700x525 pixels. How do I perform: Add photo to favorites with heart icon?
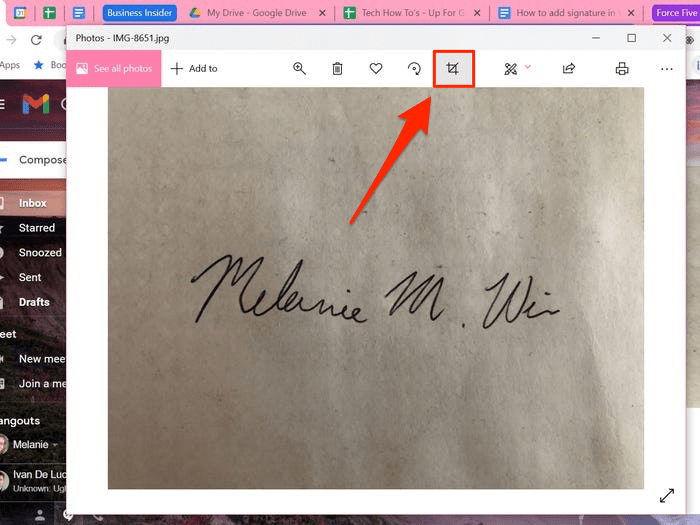(376, 68)
